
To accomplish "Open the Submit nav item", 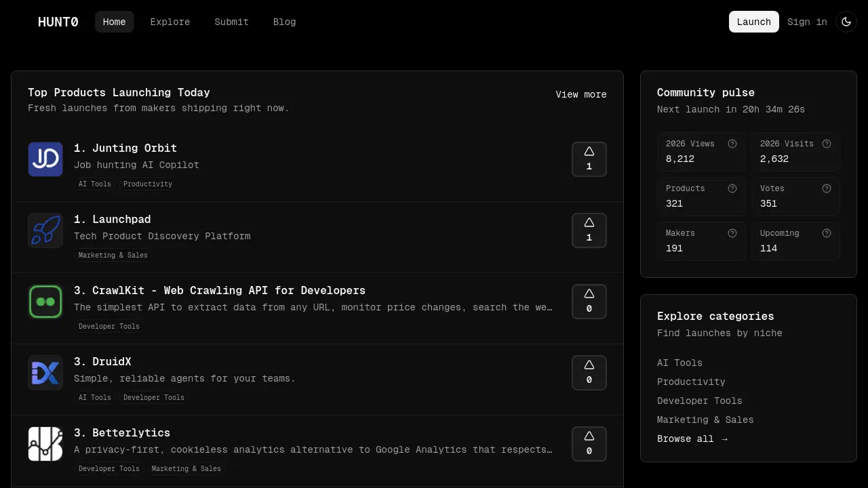I will [x=232, y=22].
